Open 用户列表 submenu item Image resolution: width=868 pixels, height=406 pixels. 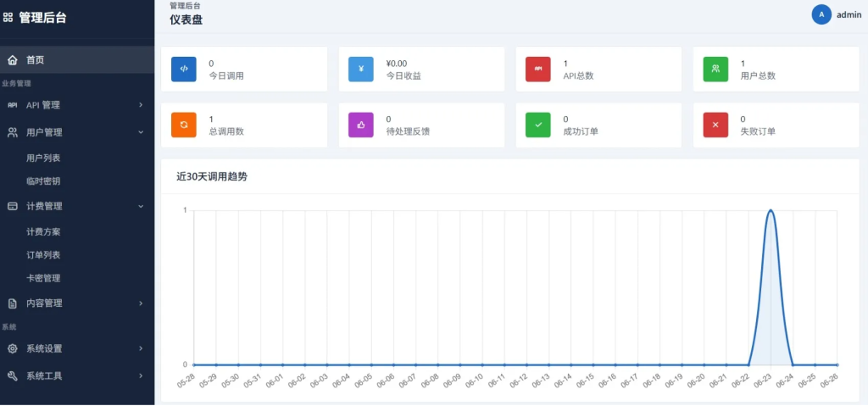43,159
